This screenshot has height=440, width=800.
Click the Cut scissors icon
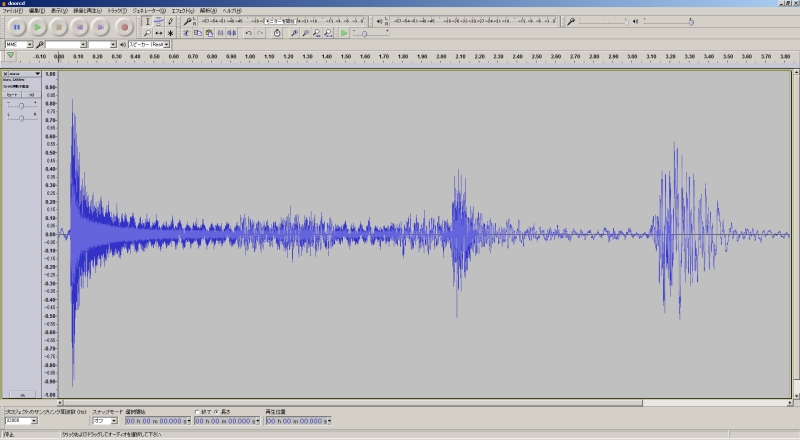tap(187, 33)
